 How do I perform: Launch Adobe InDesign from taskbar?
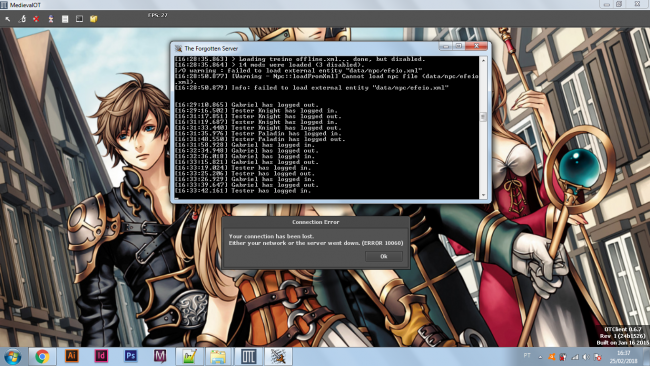101,356
